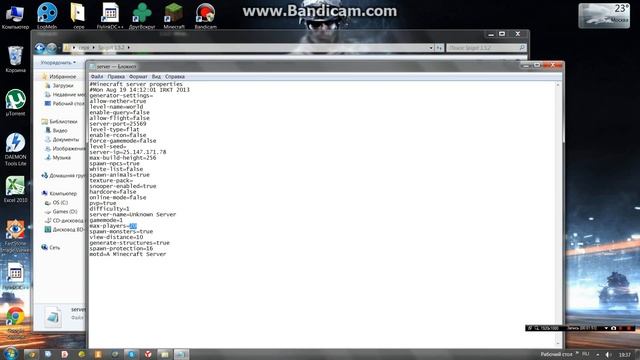Open Bandicam overlay dropdown arrow
Image resolution: width=640 pixels, height=360 pixels.
[x=606, y=328]
